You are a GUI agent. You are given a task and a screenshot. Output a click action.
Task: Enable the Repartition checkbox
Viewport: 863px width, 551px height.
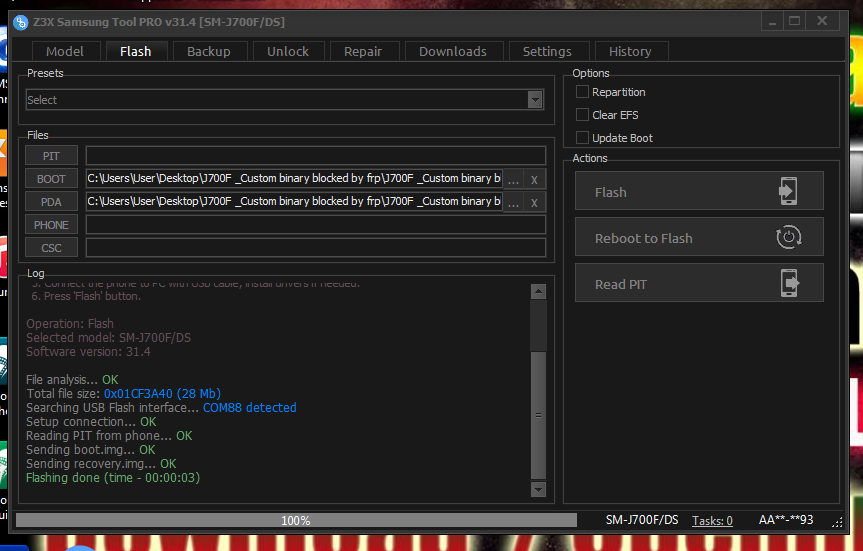coord(582,91)
